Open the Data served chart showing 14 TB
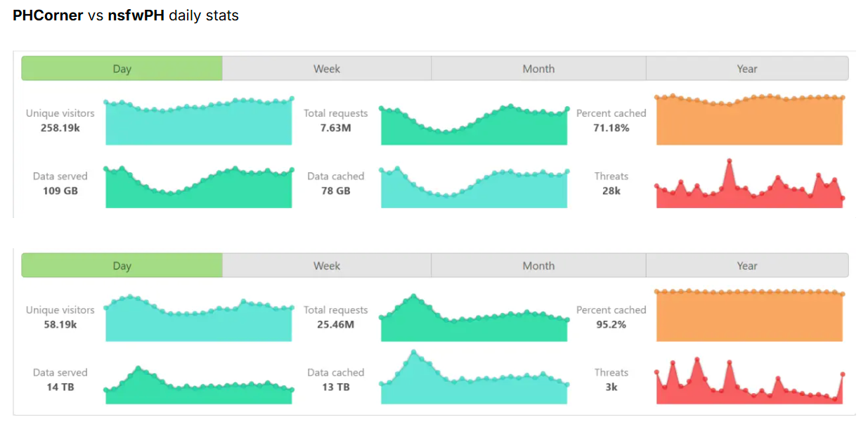 (199, 385)
